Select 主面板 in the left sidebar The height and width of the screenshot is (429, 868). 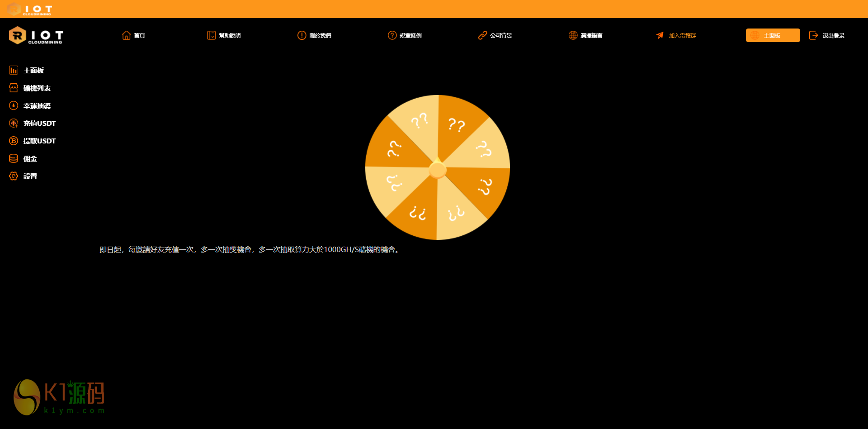[x=27, y=70]
